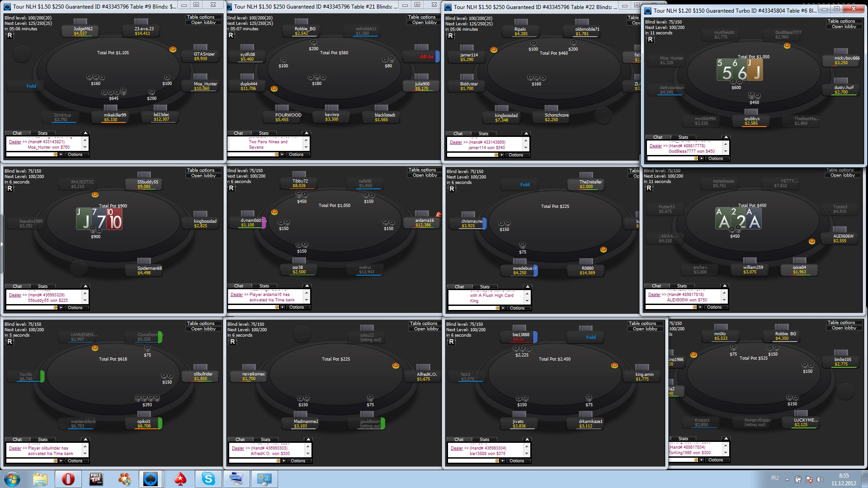Open the emoticon picker in Table #22 chat

[496, 155]
